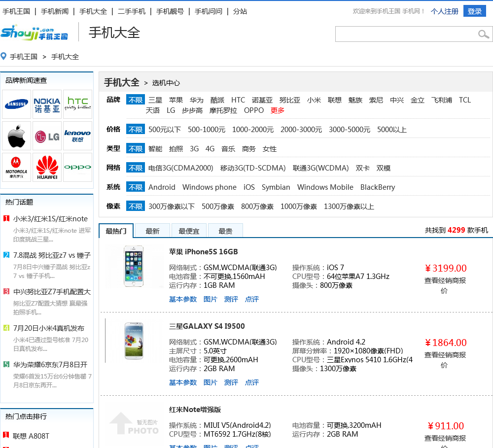Click the Nokia brand logo

[x=47, y=104]
